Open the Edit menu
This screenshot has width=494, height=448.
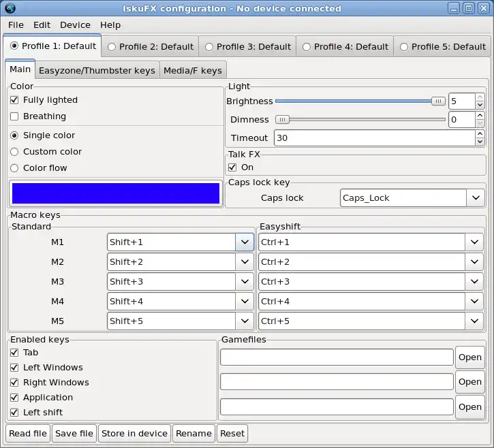coord(42,25)
